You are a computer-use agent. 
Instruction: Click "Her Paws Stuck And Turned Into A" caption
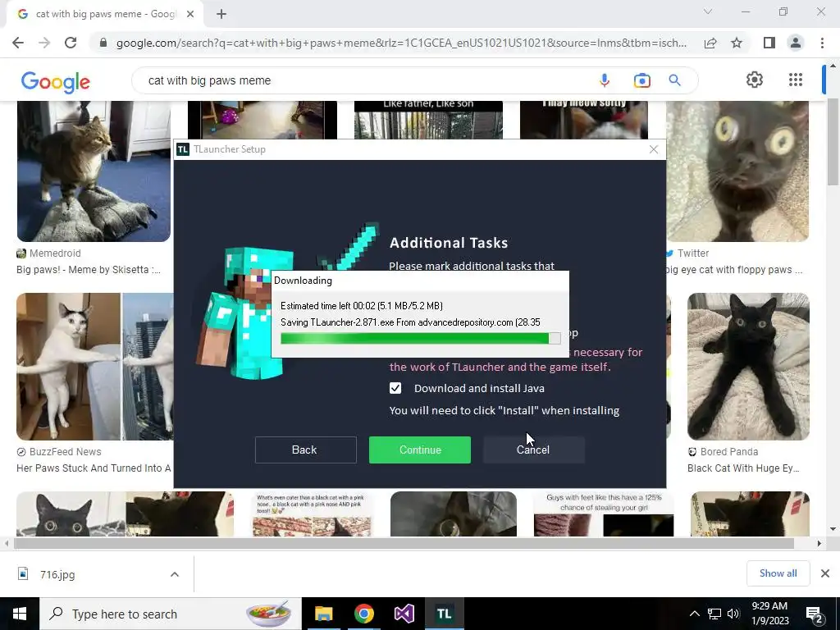(x=94, y=468)
